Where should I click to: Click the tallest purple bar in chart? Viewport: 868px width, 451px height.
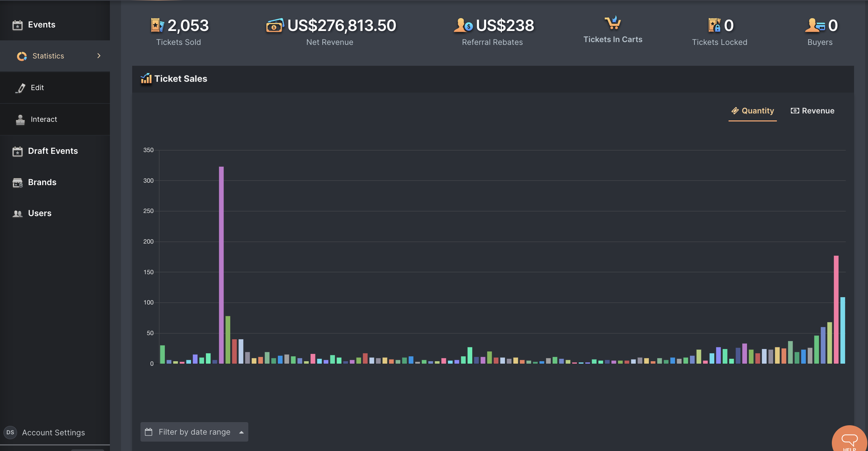tap(221, 265)
